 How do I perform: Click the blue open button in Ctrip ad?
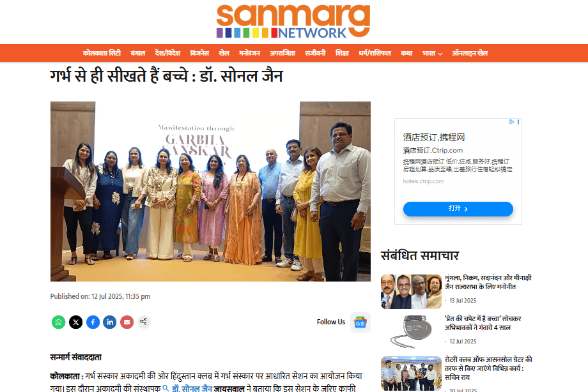pos(458,209)
